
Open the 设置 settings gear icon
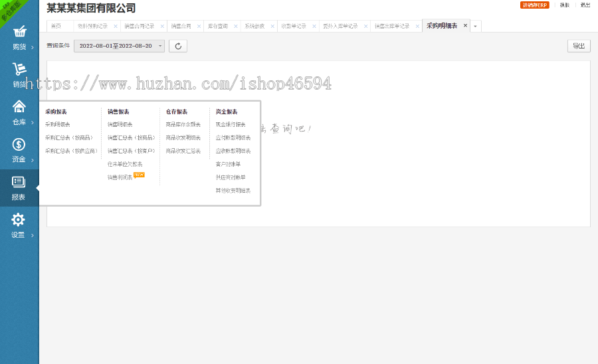(x=19, y=220)
